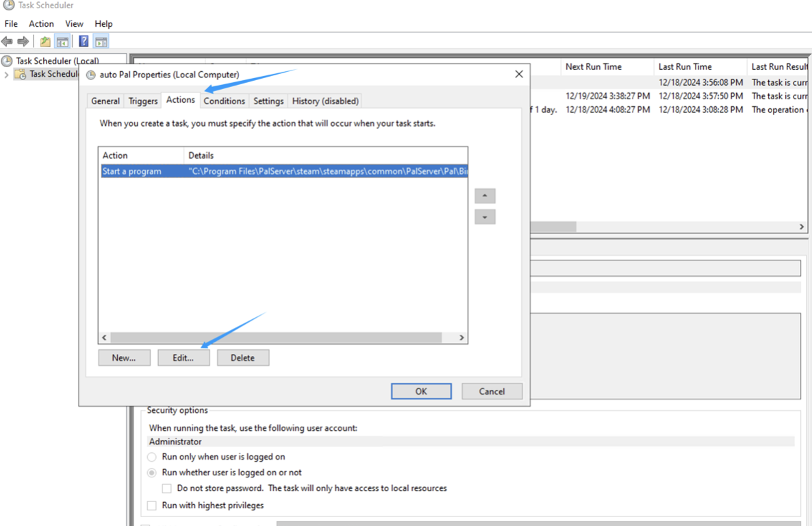Screen dimensions: 812x526
Task: Open Help using the question mark toolbar icon
Action: coord(83,41)
